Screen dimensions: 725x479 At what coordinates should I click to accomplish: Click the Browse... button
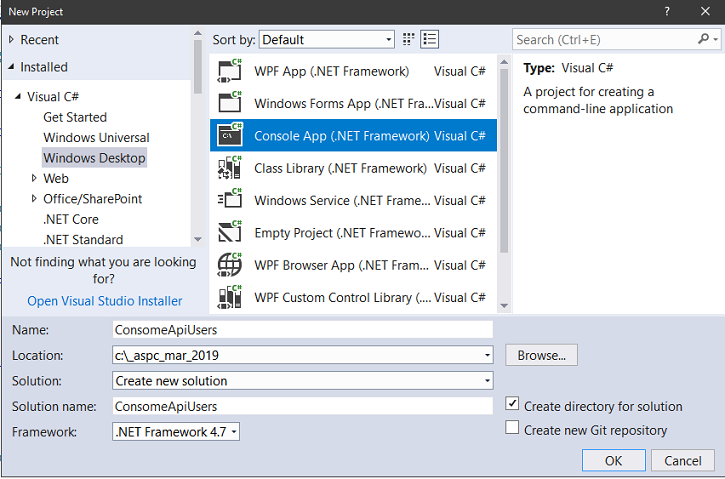pos(541,355)
